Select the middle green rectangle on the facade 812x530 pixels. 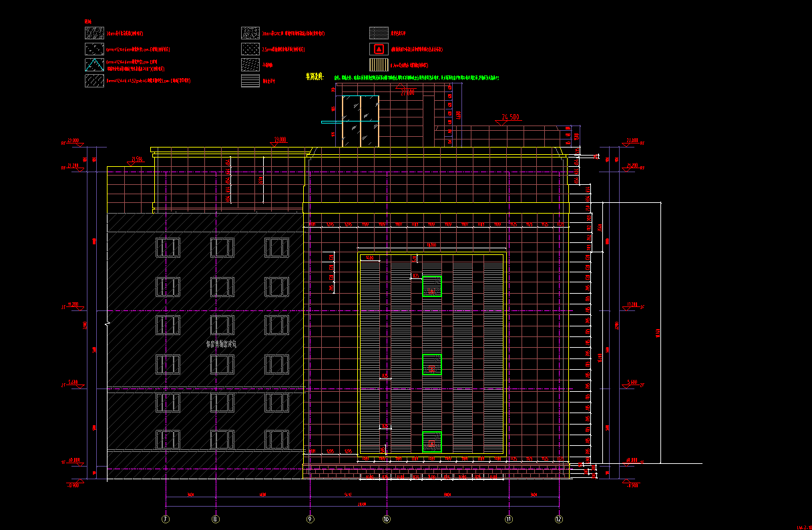tap(432, 364)
